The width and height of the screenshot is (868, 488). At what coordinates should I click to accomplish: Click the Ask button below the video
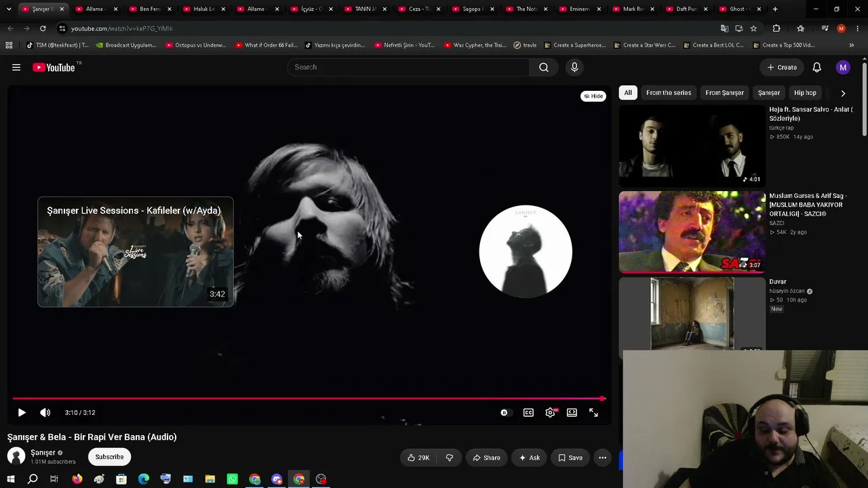coord(529,457)
